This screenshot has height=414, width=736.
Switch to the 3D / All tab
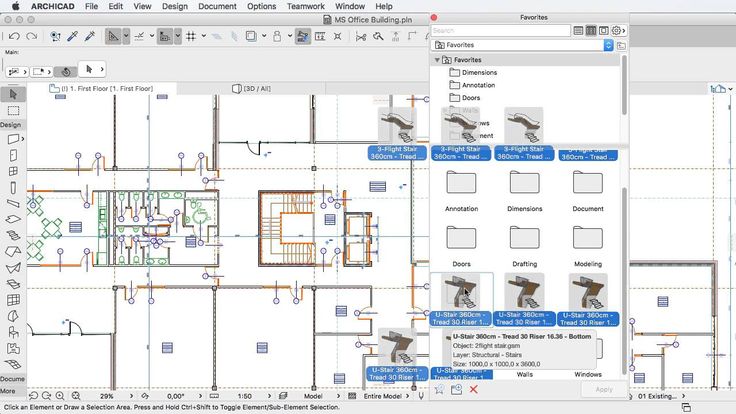pos(256,88)
